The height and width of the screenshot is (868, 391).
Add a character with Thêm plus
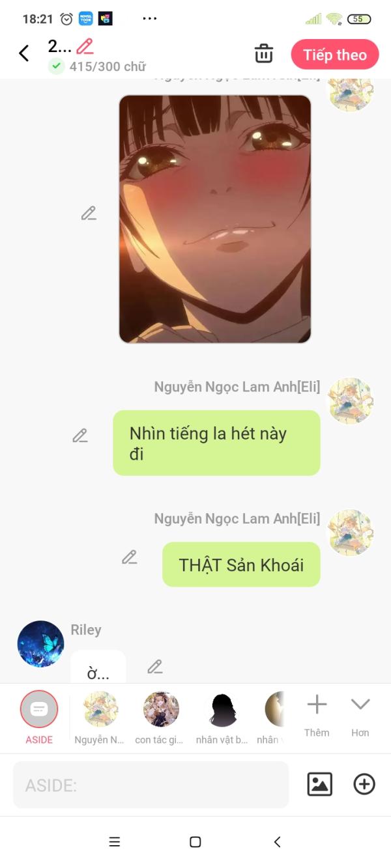pos(317,715)
